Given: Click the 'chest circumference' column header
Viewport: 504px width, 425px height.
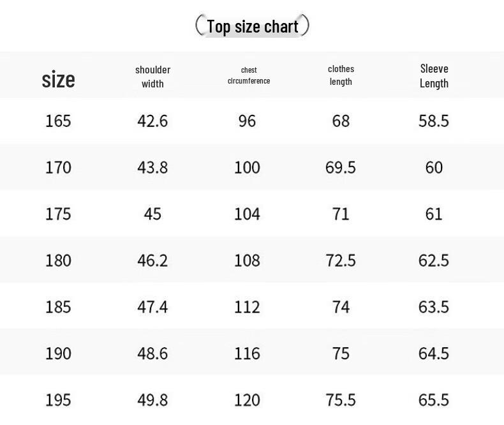Looking at the screenshot, I should 249,75.
